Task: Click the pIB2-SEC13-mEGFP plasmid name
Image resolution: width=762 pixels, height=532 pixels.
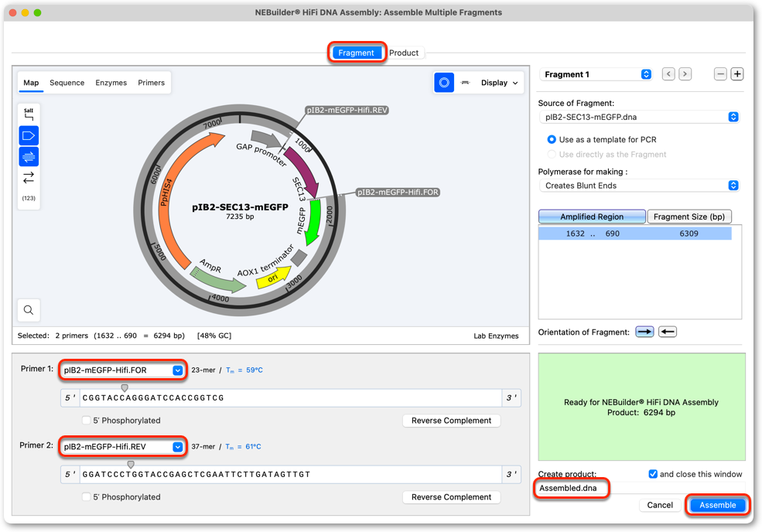Action: point(240,207)
